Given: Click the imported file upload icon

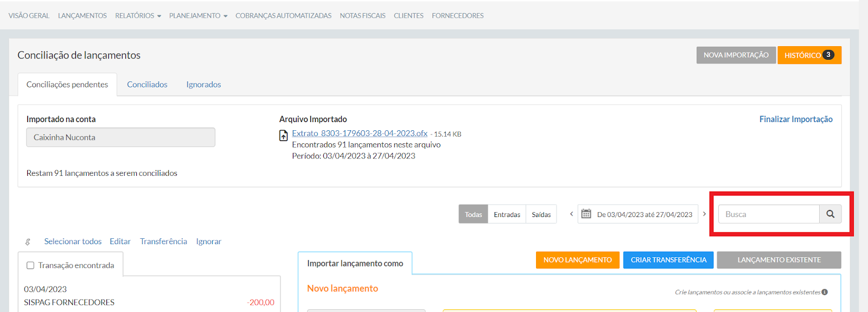Looking at the screenshot, I should click(x=283, y=136).
